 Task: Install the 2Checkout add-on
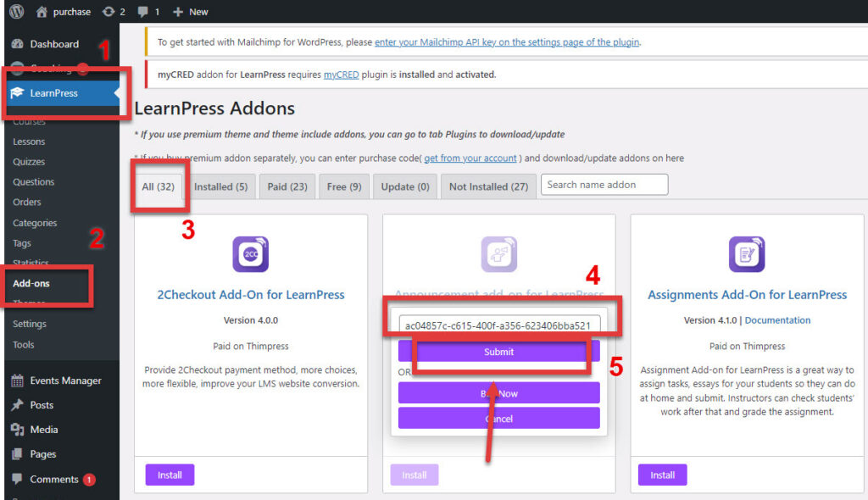170,475
